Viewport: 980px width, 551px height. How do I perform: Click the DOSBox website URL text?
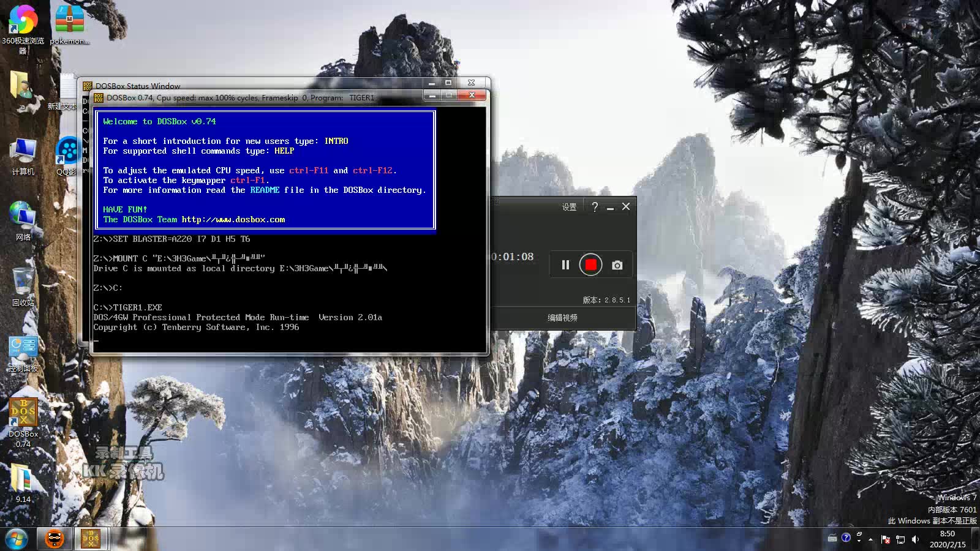pyautogui.click(x=233, y=219)
